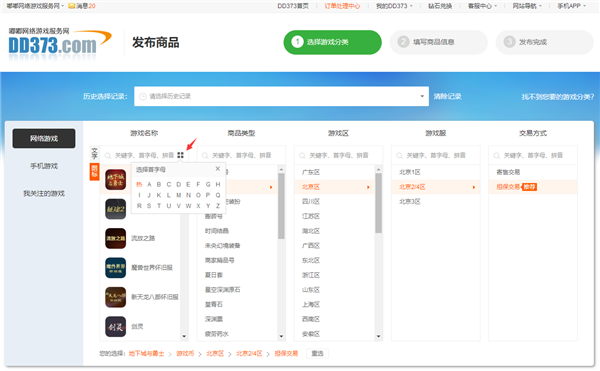Click the step 2 circle in 填写商品信息
Screen dimensions: 600x371
[x=403, y=42]
